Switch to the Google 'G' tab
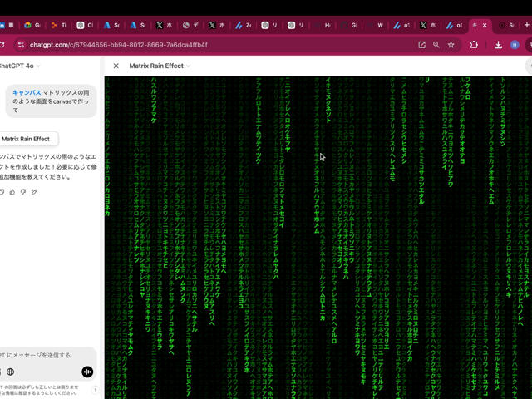The image size is (532, 399). tap(32, 25)
